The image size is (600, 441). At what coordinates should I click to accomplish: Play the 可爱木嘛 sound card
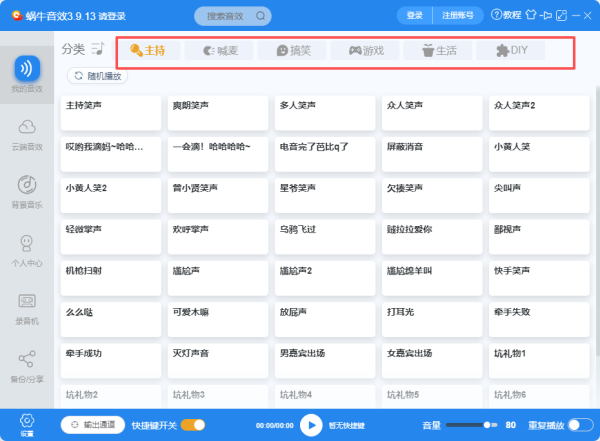point(218,320)
